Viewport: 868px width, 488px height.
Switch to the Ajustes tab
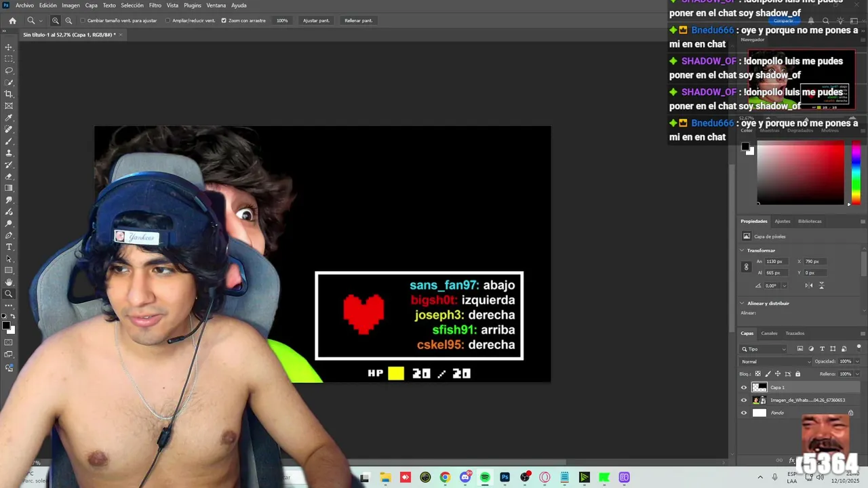click(783, 222)
